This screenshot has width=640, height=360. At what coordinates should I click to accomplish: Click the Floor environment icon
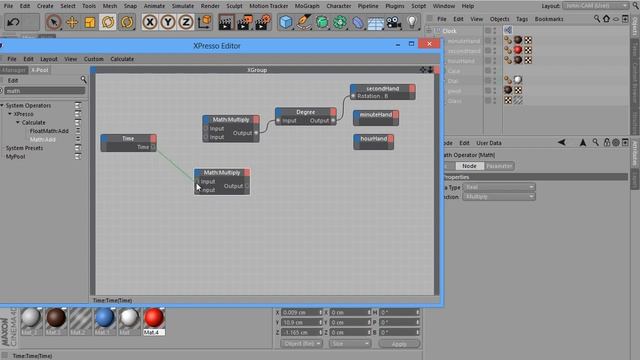pyautogui.click(x=376, y=23)
